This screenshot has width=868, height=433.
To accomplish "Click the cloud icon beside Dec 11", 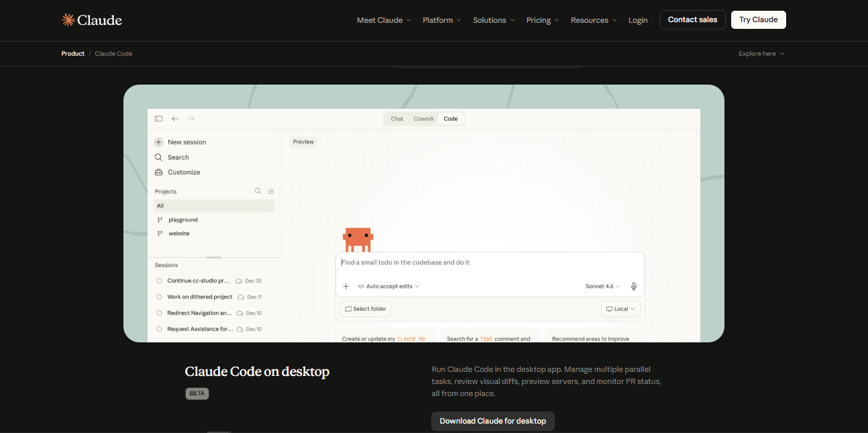I will 240,297.
